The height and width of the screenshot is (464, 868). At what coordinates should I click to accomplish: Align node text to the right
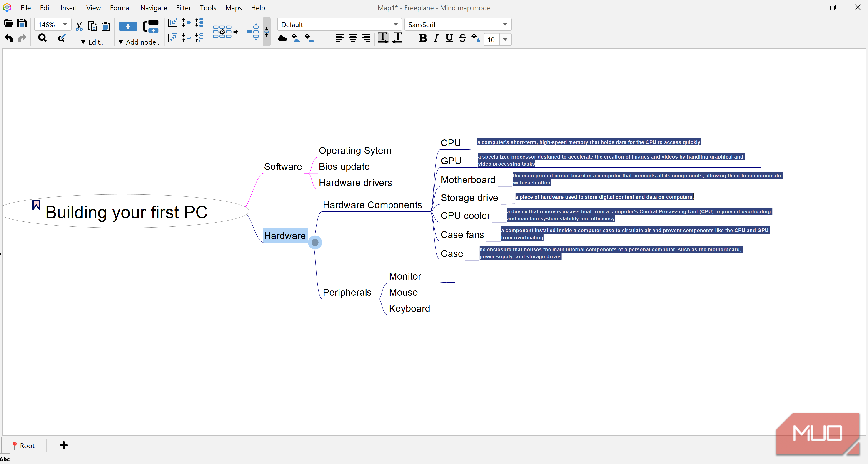(366, 38)
